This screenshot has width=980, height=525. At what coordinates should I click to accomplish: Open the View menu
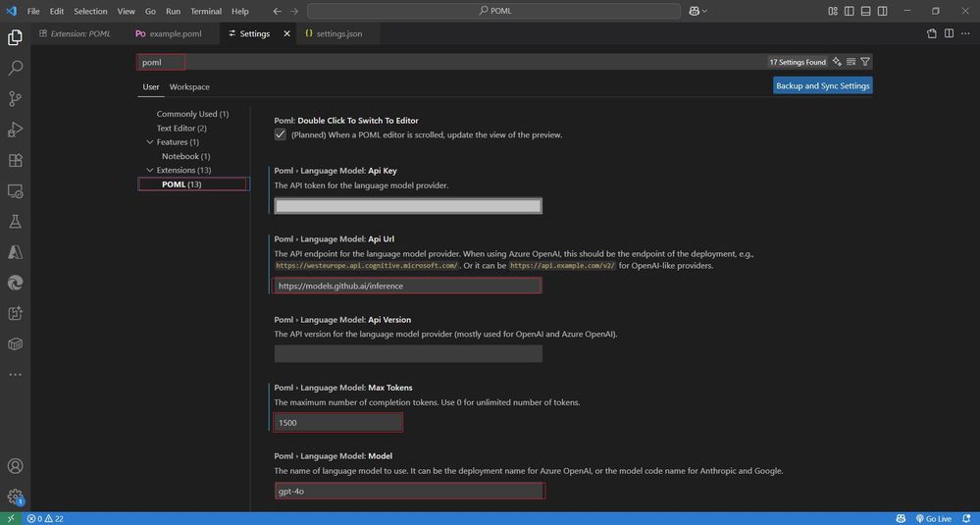click(127, 11)
